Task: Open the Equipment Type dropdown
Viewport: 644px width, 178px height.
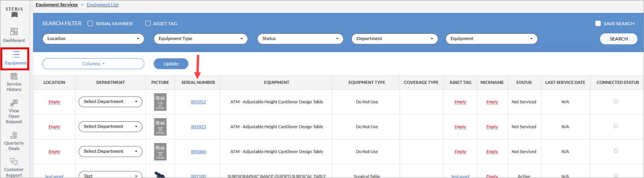Action: (201, 39)
